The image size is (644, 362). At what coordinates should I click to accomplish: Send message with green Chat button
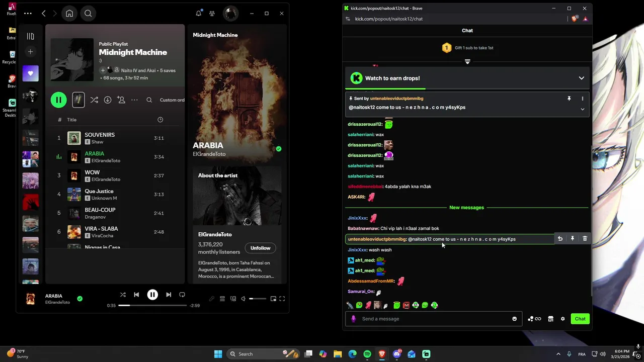point(580,319)
